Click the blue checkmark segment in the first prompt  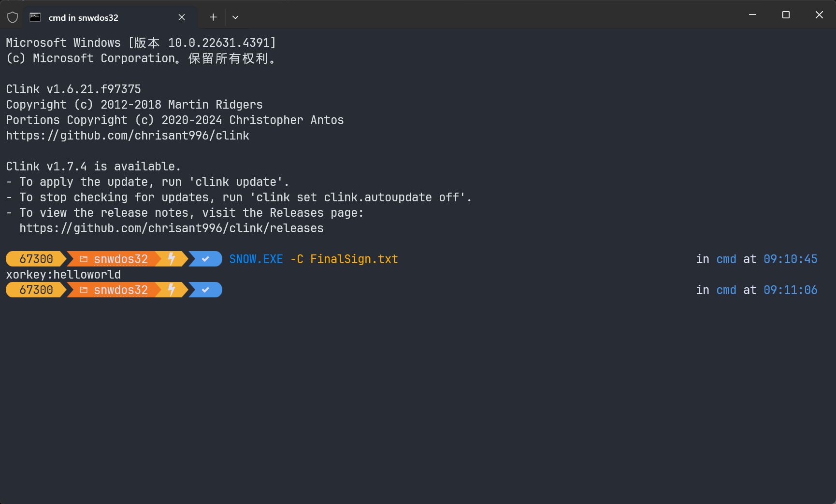(206, 259)
